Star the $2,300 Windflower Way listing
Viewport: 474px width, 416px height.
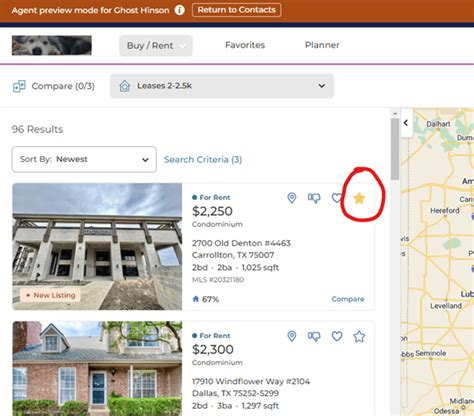[359, 336]
